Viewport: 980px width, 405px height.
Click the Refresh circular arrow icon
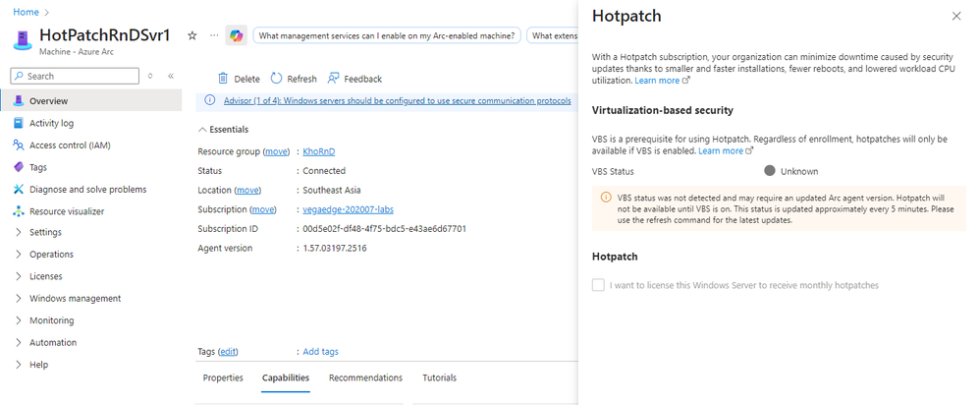click(x=276, y=79)
